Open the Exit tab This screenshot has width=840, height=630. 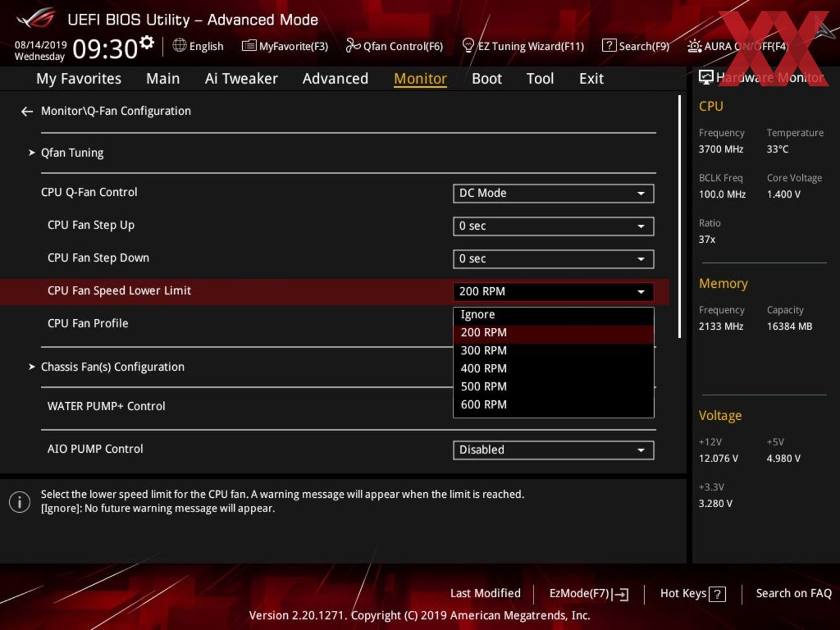(x=591, y=78)
